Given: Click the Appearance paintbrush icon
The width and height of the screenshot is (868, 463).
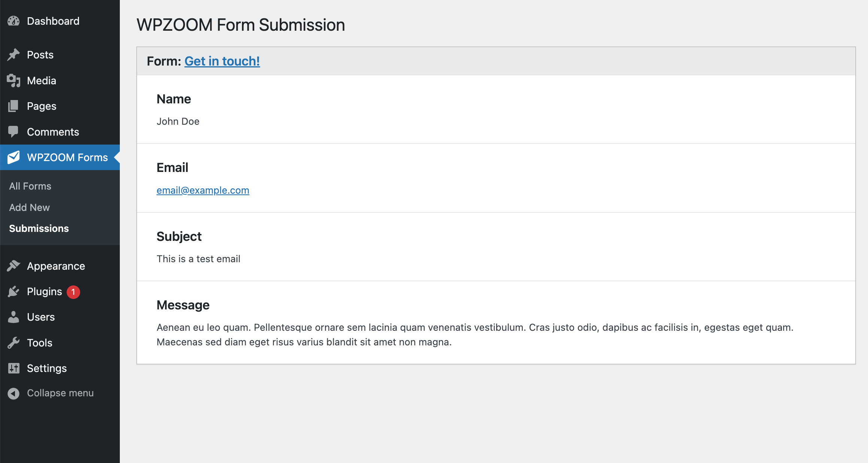Looking at the screenshot, I should point(13,266).
